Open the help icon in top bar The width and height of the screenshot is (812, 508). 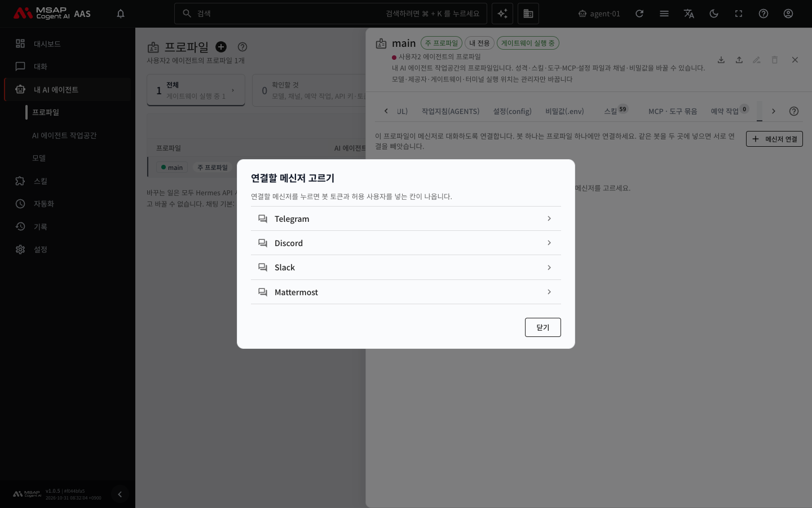764,14
